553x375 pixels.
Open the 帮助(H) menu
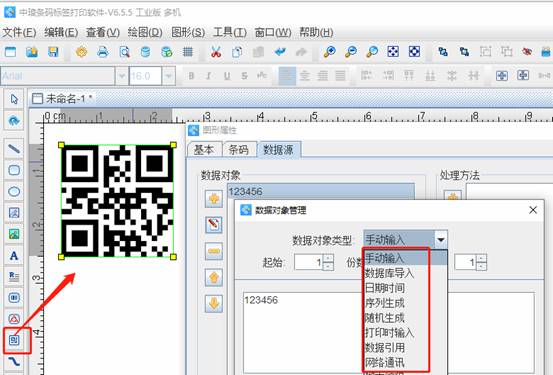click(x=316, y=32)
